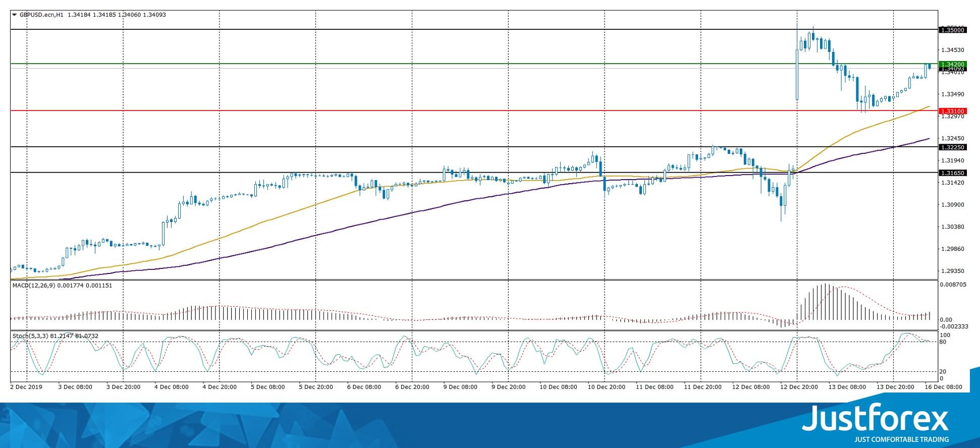Click the 1.31650 black level label
980x448 pixels.
[x=952, y=173]
